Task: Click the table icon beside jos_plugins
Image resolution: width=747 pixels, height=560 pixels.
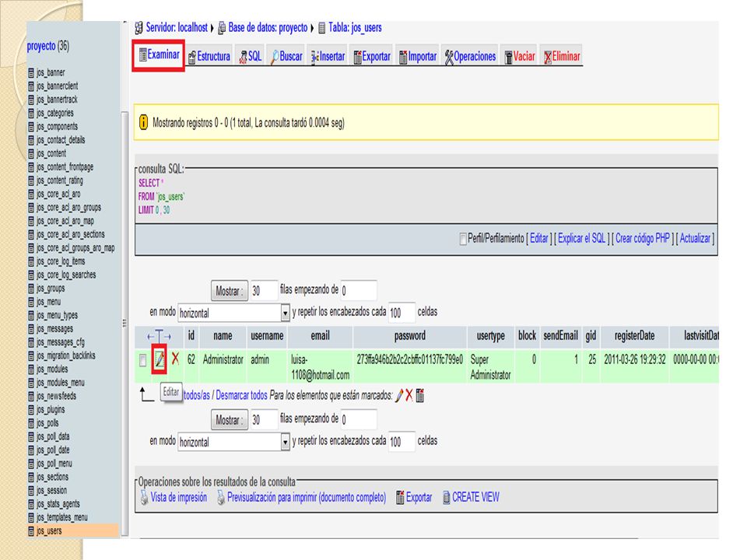Action: point(31,410)
